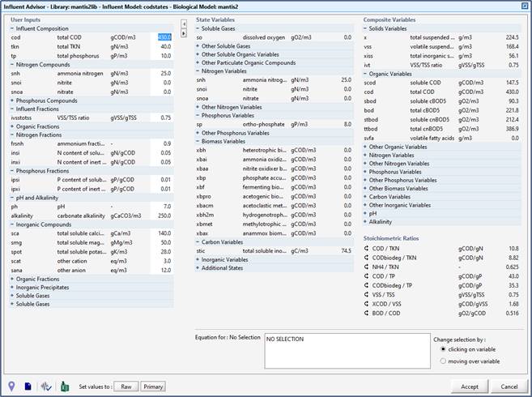Click the pH value field 7.0
The height and width of the screenshot is (397, 532).
[x=162, y=207]
